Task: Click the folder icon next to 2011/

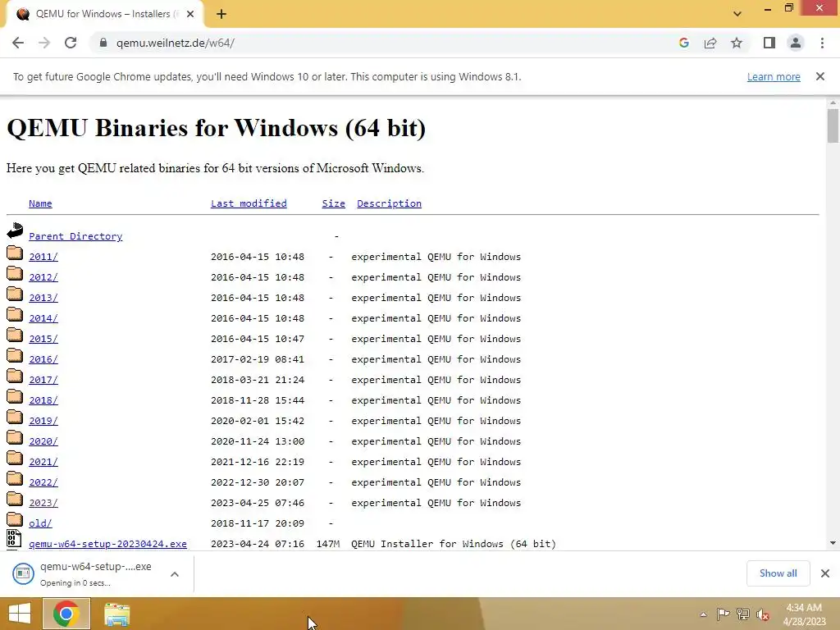Action: pyautogui.click(x=15, y=253)
